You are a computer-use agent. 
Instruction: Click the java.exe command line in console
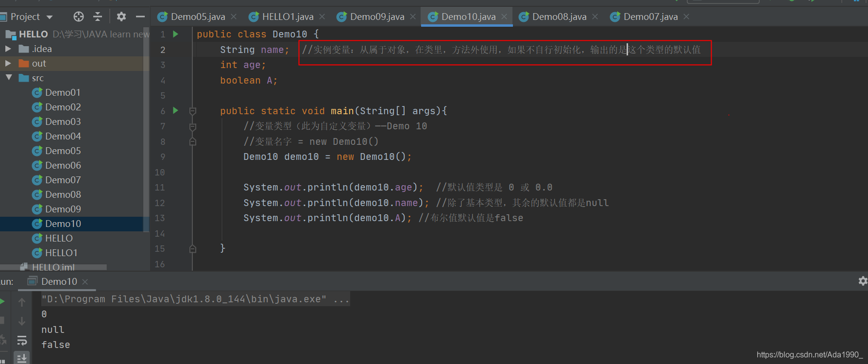[195, 299]
